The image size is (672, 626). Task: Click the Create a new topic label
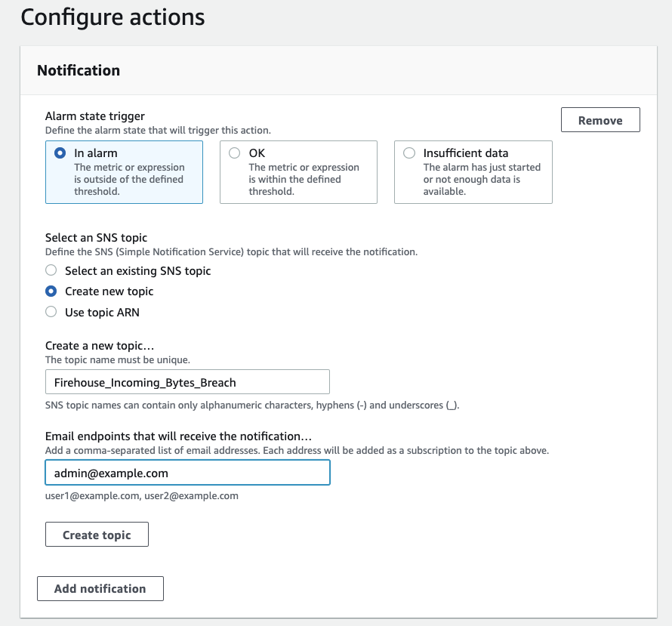pos(100,346)
